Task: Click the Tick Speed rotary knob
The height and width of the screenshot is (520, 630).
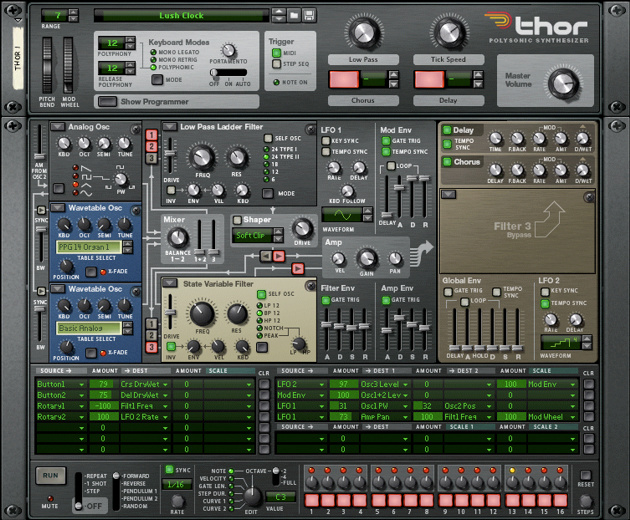Action: click(449, 32)
